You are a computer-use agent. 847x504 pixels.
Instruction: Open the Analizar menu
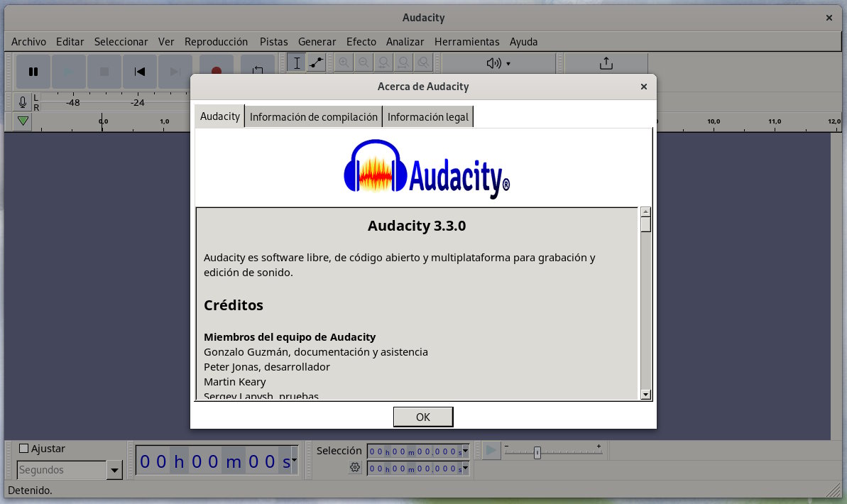pyautogui.click(x=405, y=42)
